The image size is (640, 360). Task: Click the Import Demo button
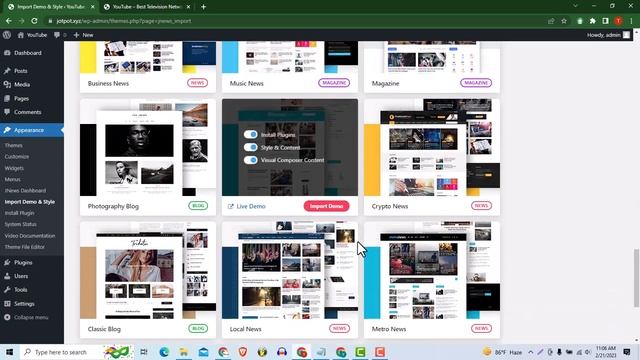pyautogui.click(x=327, y=206)
